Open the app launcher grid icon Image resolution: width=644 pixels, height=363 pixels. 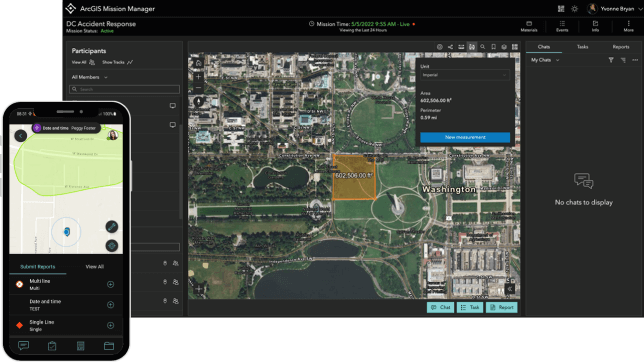561,9
